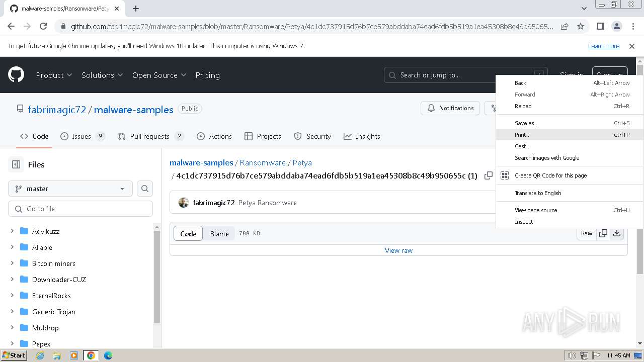
Task: Click the Learn more link
Action: [x=604, y=46]
